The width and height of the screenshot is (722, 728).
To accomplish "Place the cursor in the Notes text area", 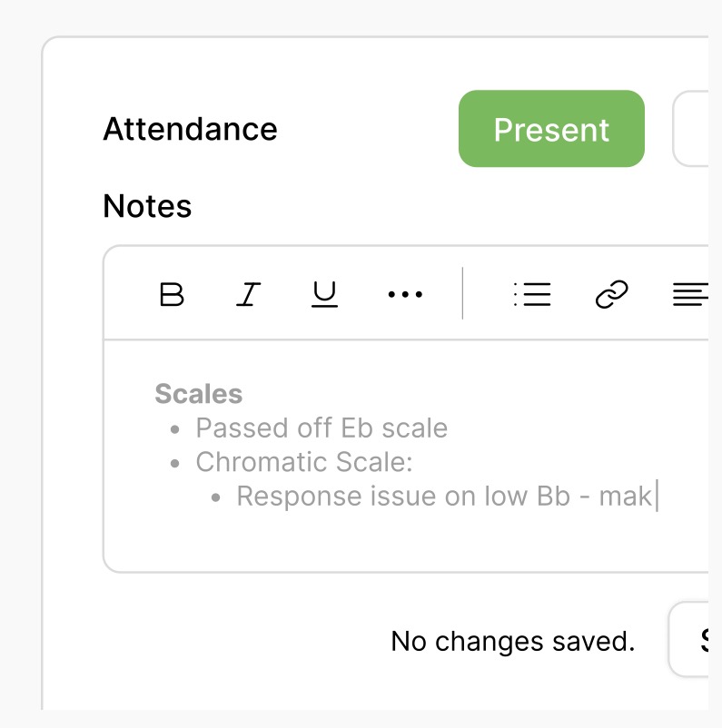I will pyautogui.click(x=363, y=454).
